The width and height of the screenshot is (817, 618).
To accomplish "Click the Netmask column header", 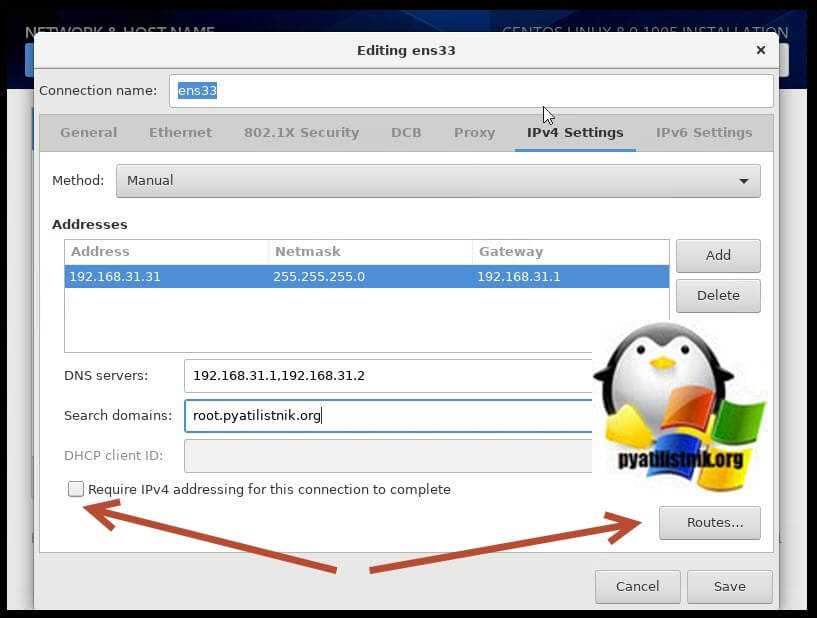I will [370, 252].
